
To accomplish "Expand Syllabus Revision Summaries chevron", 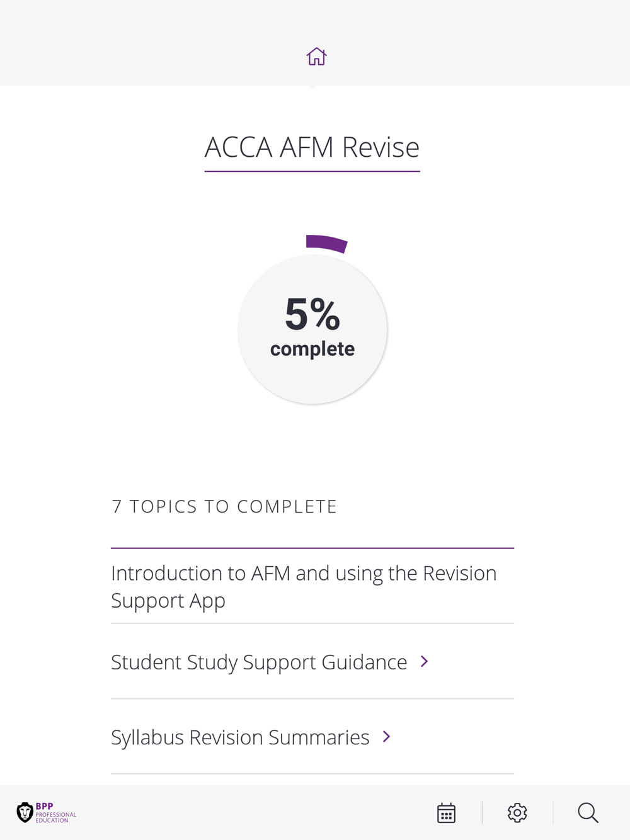I will click(x=387, y=737).
